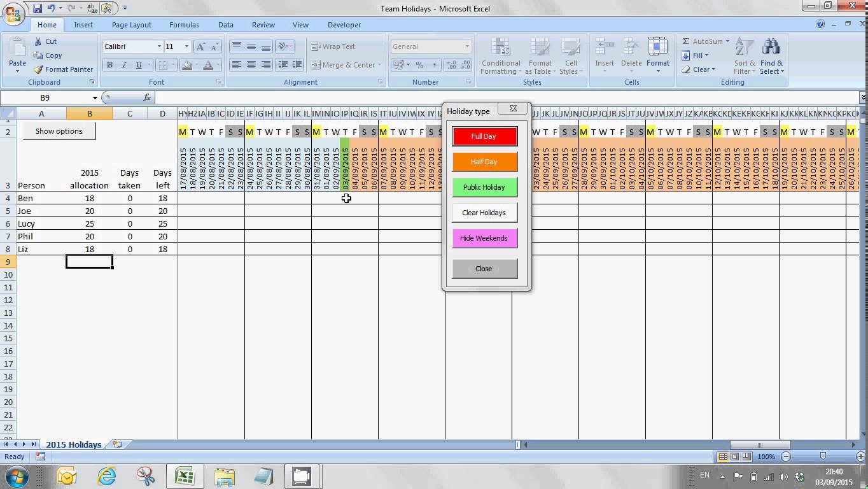The image size is (868, 489).
Task: Click the Paste icon in Clipboard
Action: [17, 50]
